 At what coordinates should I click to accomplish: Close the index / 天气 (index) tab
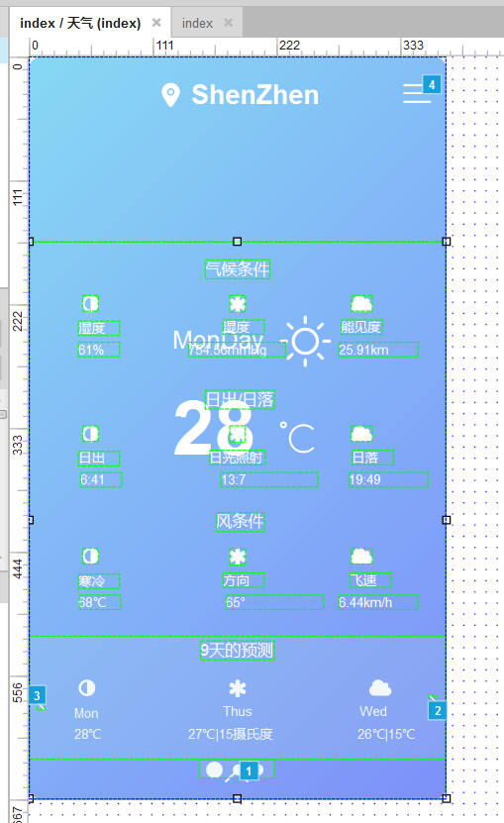point(156,23)
